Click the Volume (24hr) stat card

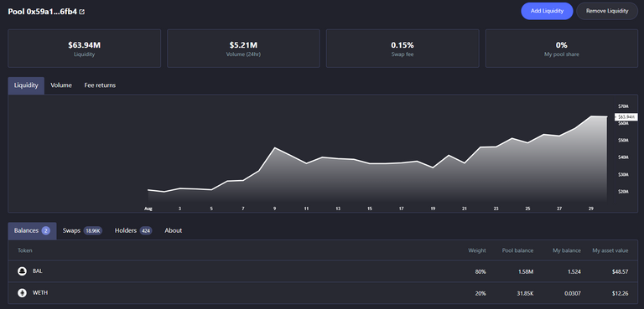pos(243,49)
